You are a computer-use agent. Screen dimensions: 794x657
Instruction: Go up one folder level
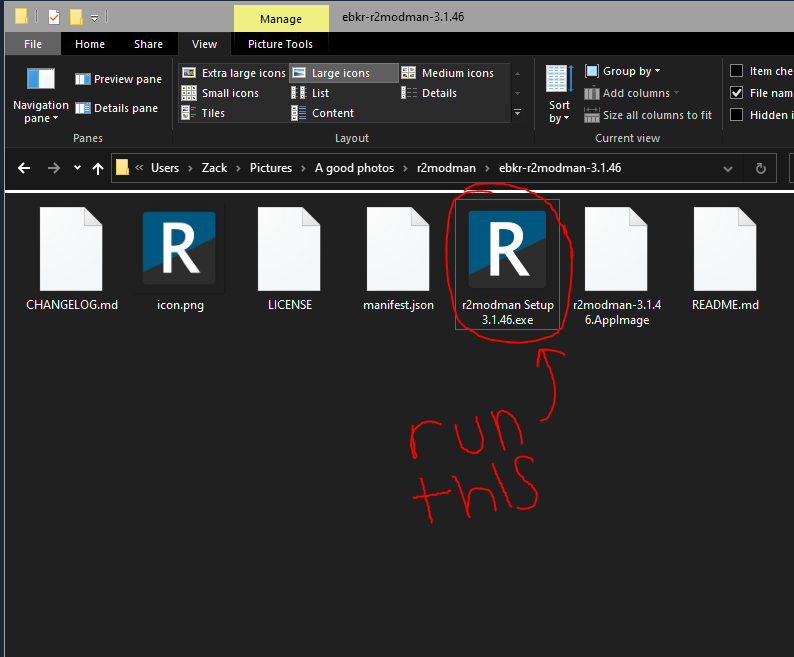pos(98,168)
